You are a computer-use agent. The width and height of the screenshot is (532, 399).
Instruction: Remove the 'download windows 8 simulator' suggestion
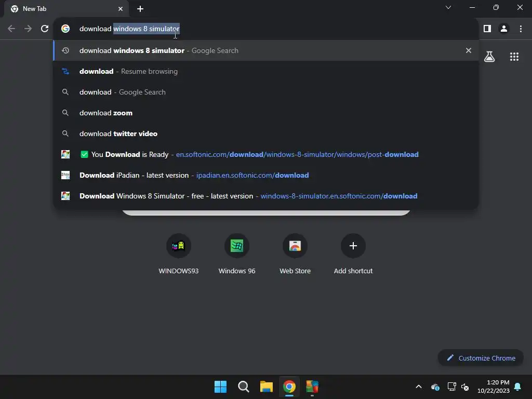click(x=469, y=50)
